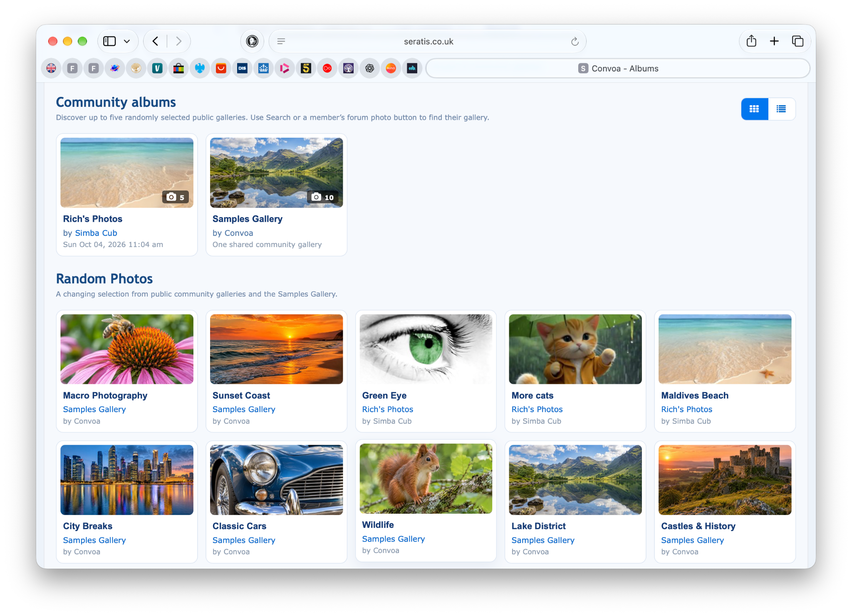The image size is (852, 616).
Task: Click the seratis.co.uk address field
Action: click(x=428, y=41)
